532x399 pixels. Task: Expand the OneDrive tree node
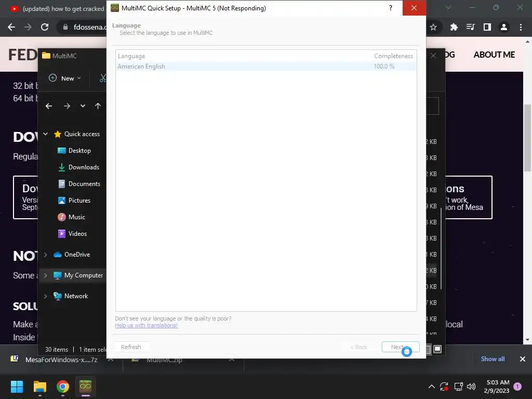(x=46, y=255)
